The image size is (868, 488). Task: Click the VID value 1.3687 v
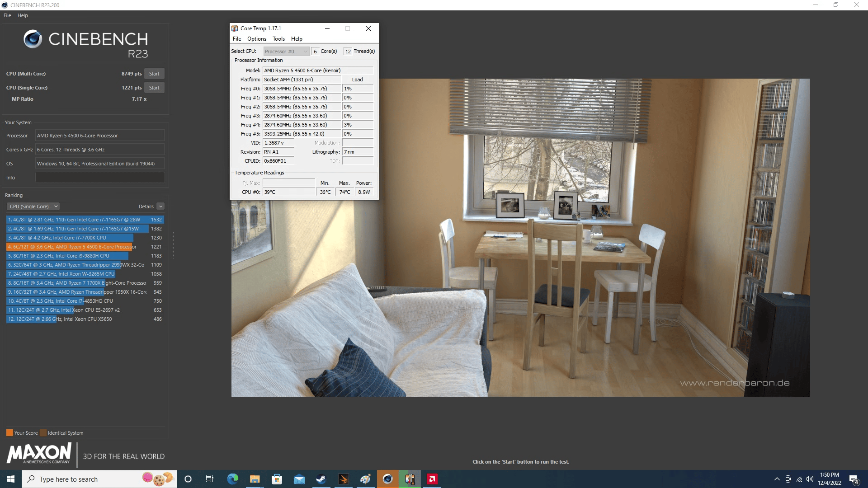click(x=278, y=143)
